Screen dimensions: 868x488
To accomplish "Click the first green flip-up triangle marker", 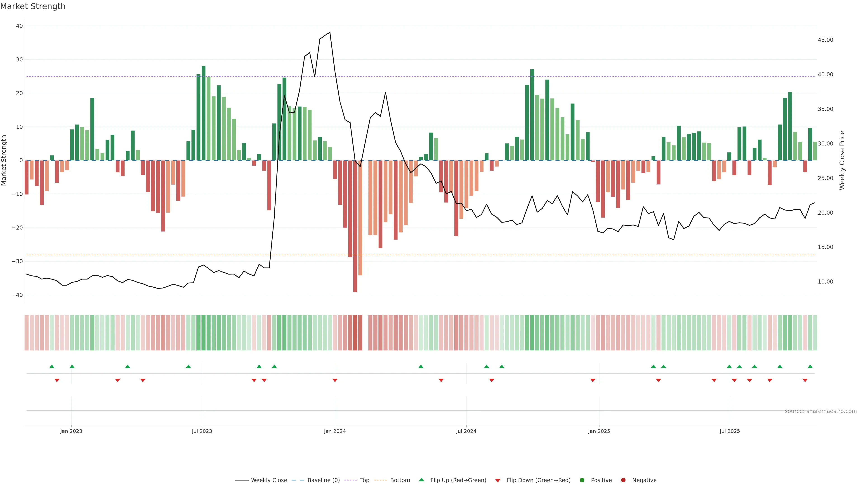I will coord(52,366).
